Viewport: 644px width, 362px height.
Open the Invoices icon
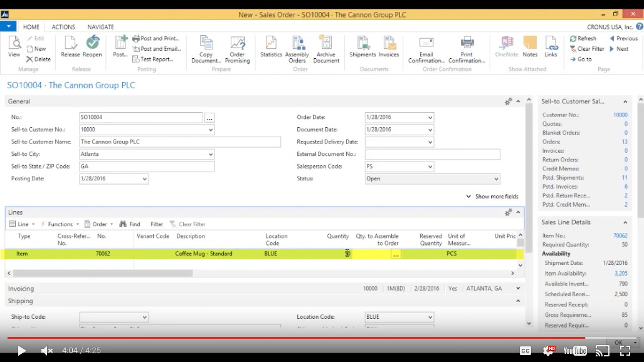coord(389,46)
